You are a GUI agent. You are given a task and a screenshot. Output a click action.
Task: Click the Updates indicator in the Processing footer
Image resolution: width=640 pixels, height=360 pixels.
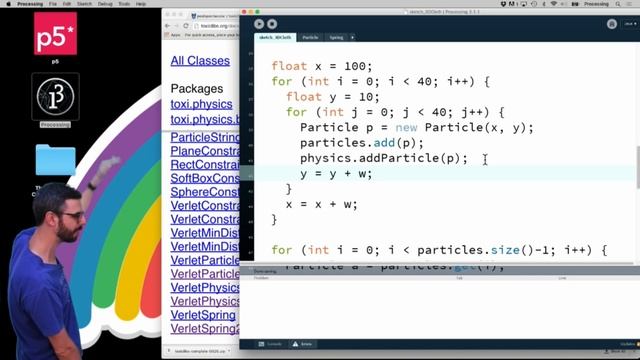630,344
